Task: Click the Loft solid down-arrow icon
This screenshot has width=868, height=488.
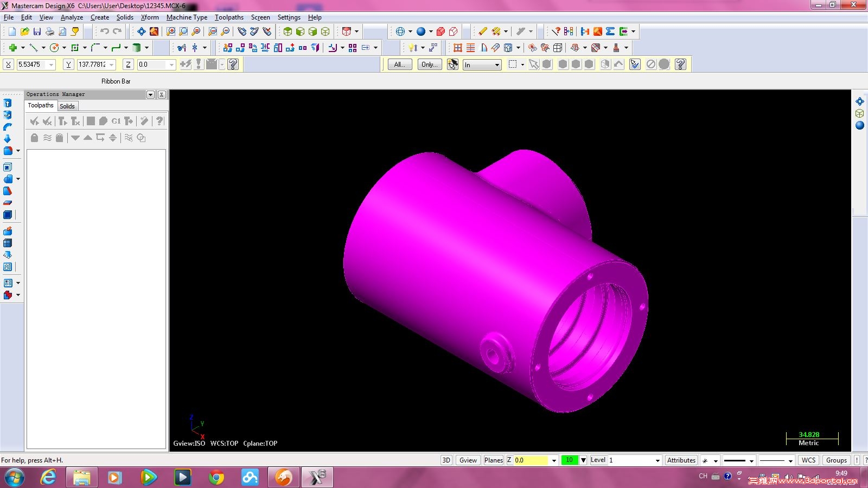Action: [x=8, y=139]
